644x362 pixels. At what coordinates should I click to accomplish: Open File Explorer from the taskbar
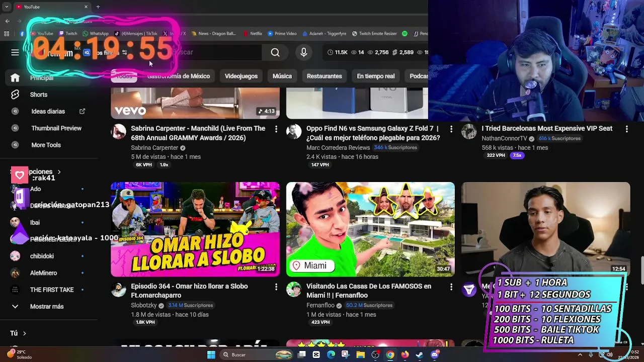coord(360,354)
